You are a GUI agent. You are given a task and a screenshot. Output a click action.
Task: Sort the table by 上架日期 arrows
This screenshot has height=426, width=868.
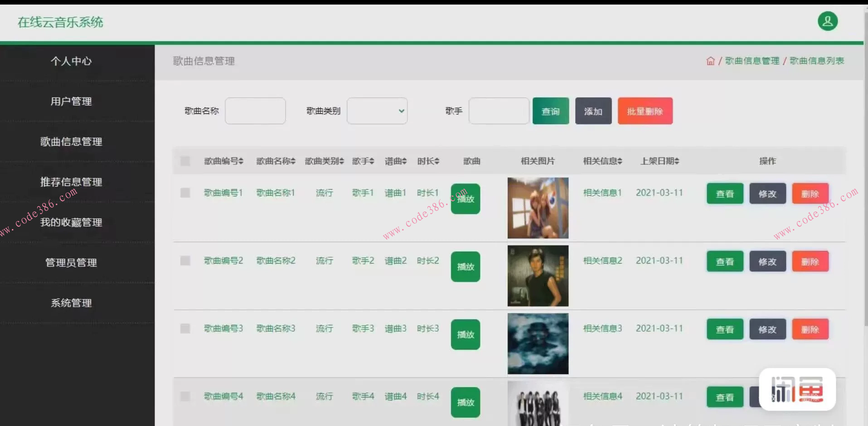pos(677,161)
